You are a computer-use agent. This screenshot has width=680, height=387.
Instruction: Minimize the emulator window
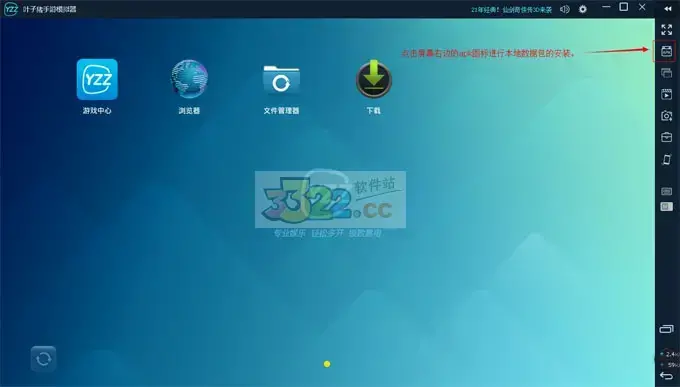[606, 7]
